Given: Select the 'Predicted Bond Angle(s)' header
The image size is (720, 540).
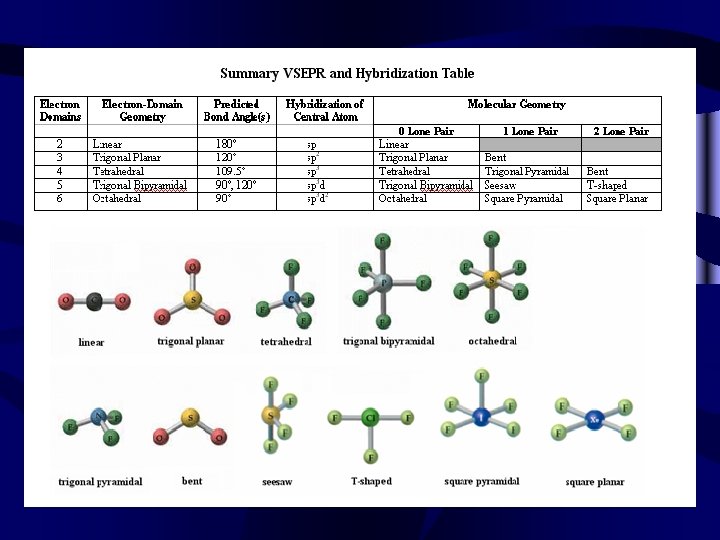Looking at the screenshot, I should coord(236,110).
